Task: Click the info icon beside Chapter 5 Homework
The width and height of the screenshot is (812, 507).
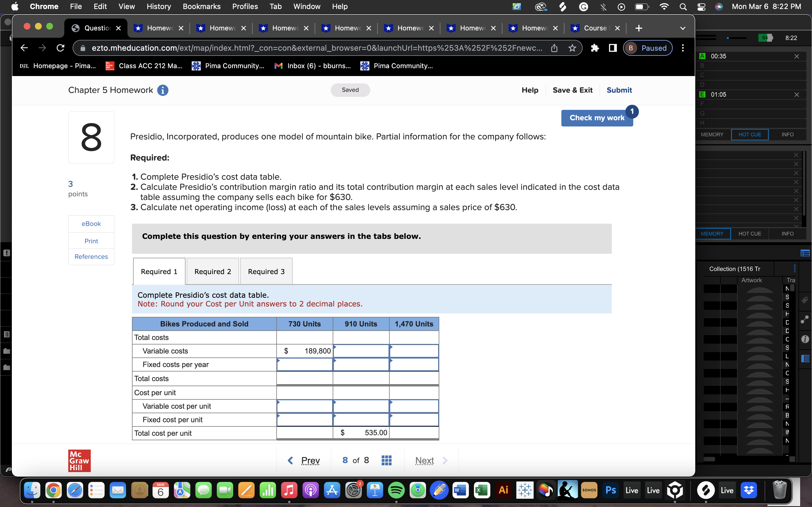Action: (163, 90)
